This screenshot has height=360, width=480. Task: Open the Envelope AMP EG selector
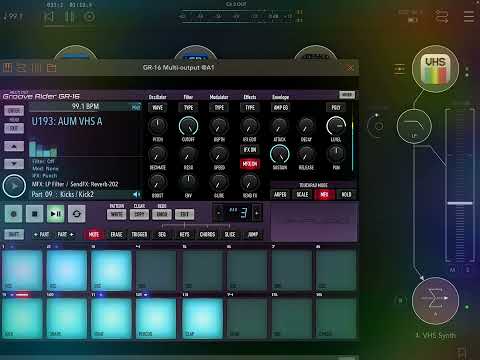(281, 108)
